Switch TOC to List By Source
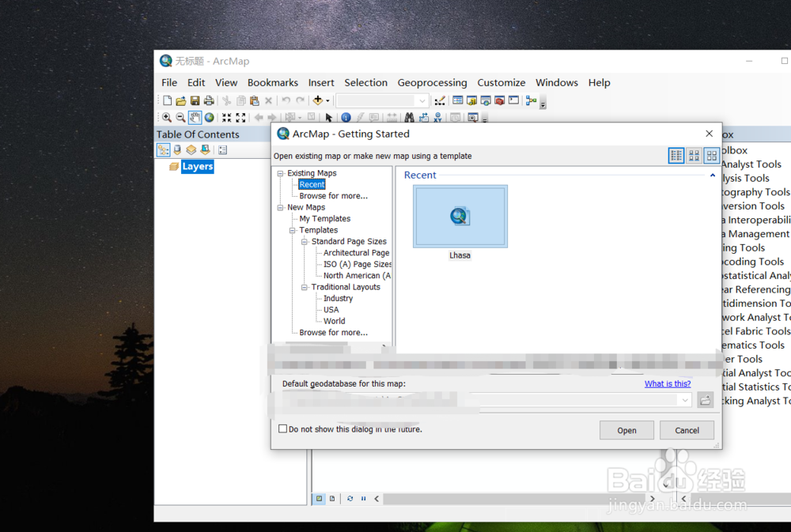The image size is (791, 532). click(x=177, y=149)
